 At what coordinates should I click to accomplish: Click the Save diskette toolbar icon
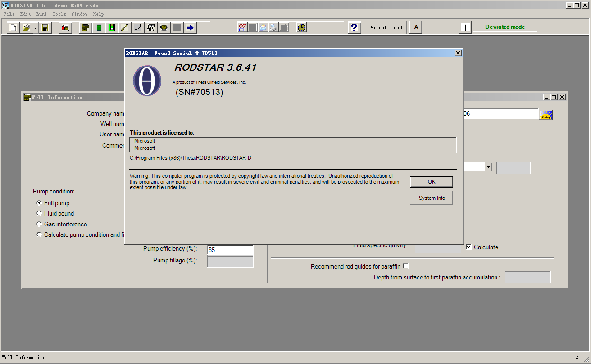[45, 27]
